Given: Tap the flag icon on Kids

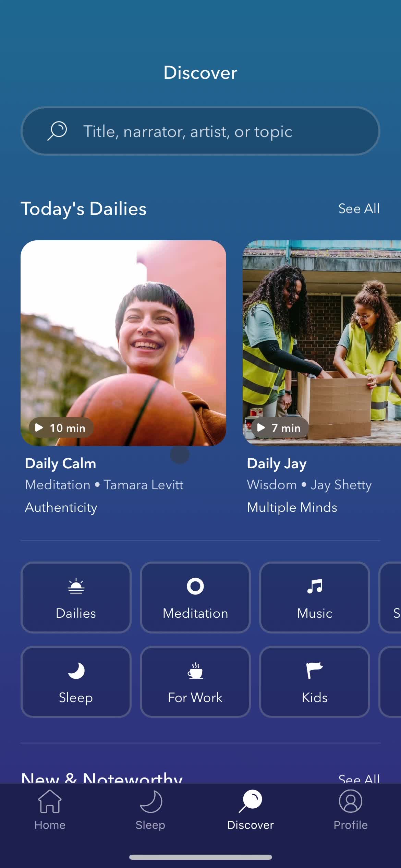Looking at the screenshot, I should click(x=314, y=671).
